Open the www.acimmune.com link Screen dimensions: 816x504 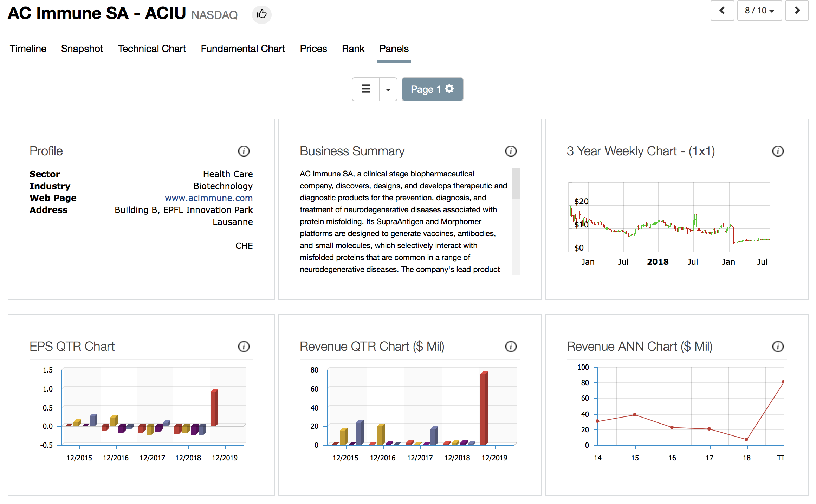(209, 198)
